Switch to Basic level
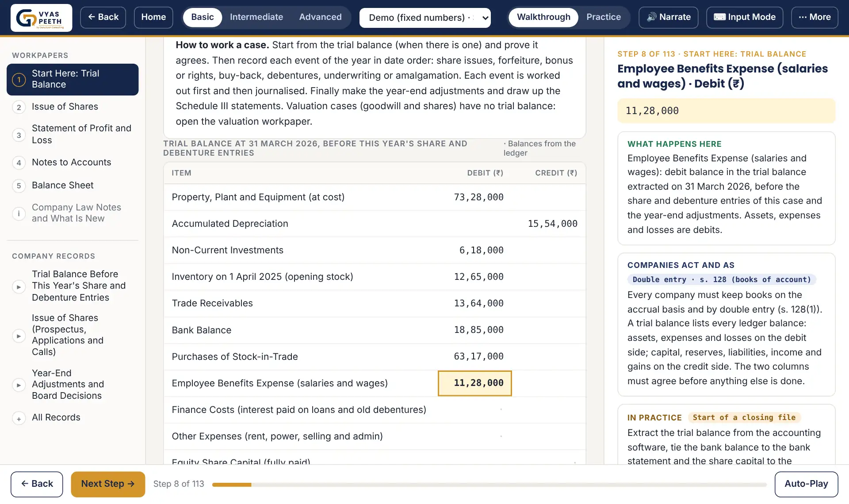Screen dimensions: 849x504 [203, 17]
